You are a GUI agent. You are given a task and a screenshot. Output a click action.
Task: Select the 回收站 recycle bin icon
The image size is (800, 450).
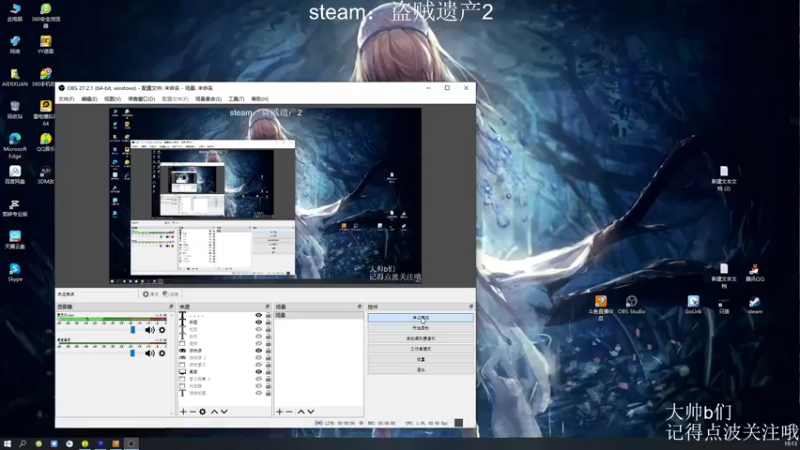15,110
